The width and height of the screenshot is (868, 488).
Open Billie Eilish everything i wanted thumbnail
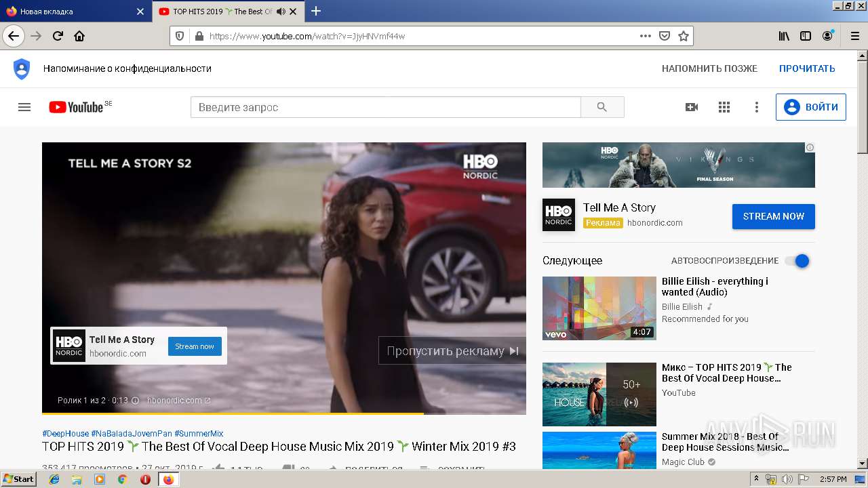(599, 308)
